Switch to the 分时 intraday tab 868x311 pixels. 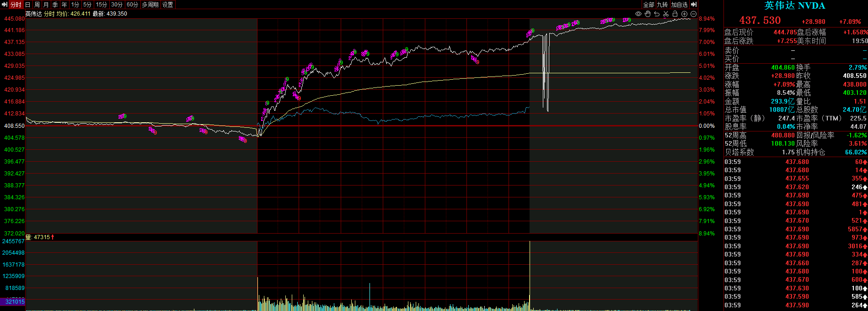[x=16, y=5]
